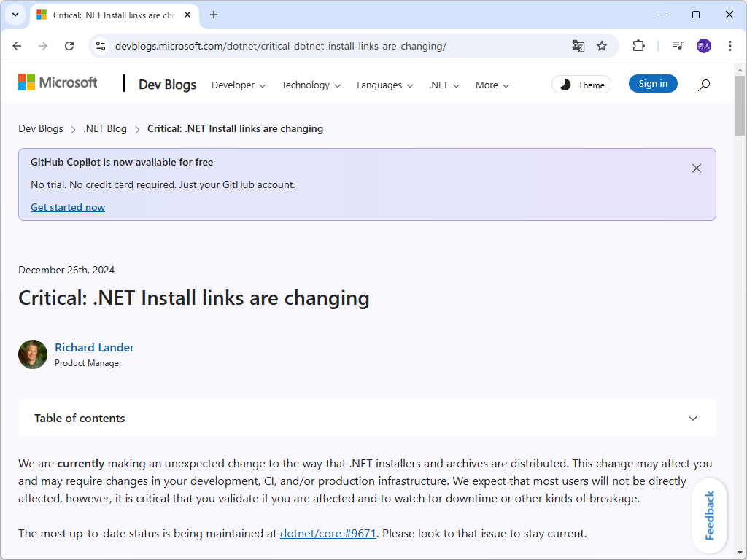Dismiss the GitHub Copilot banner

pyautogui.click(x=697, y=168)
